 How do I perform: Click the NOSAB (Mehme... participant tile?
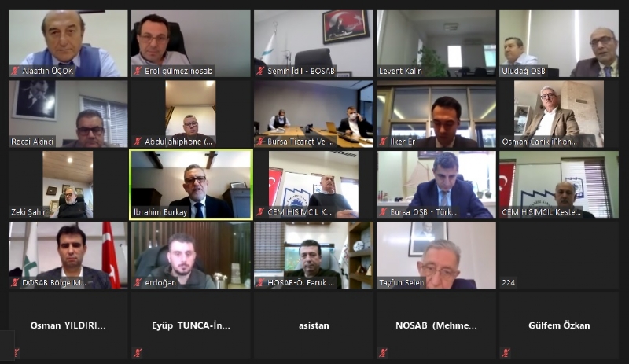coord(436,326)
